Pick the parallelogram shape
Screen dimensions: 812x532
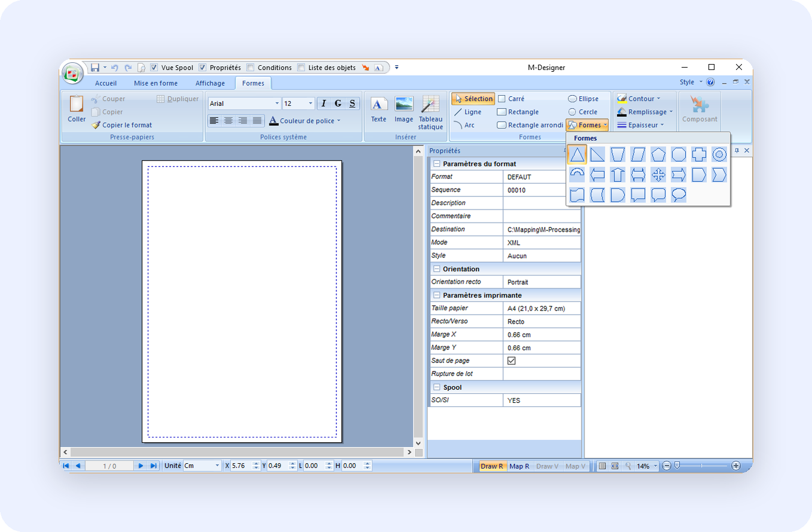pos(638,155)
